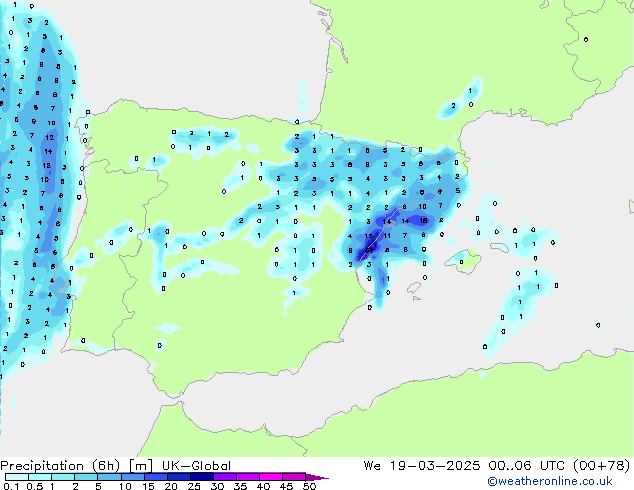
Task: Click the above-50 arrow tip of legend
Action: click(x=317, y=477)
